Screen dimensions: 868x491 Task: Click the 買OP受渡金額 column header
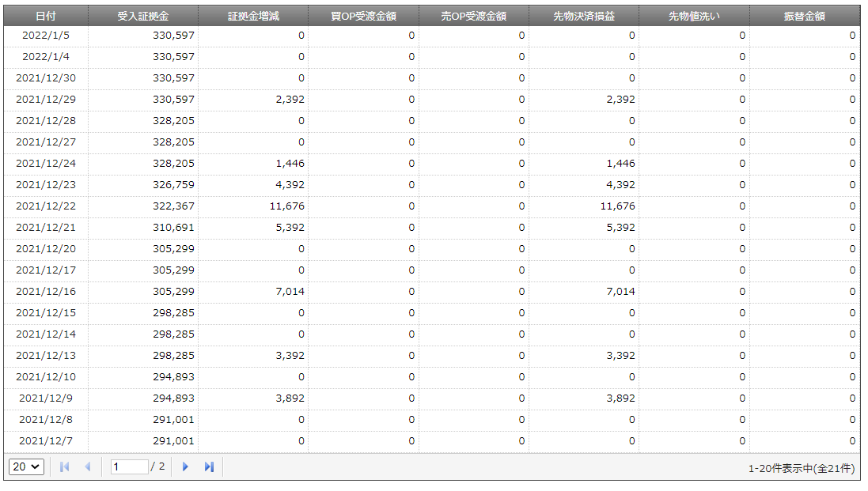point(364,16)
